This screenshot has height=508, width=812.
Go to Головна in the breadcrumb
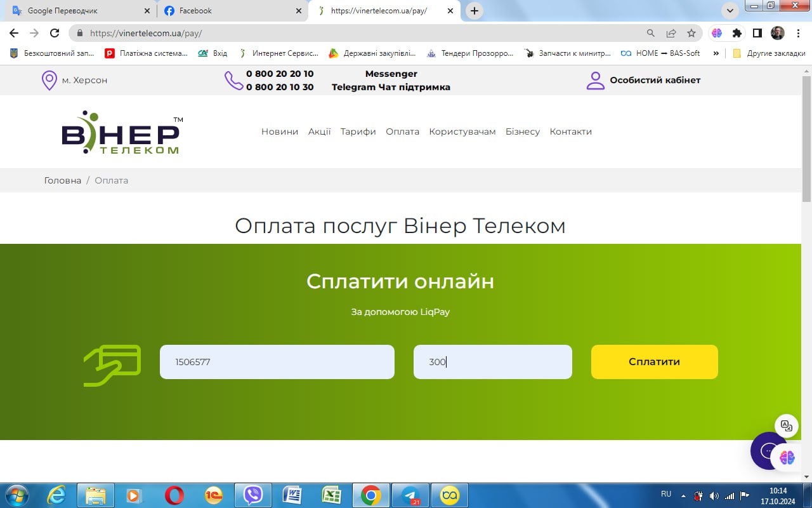pyautogui.click(x=63, y=180)
